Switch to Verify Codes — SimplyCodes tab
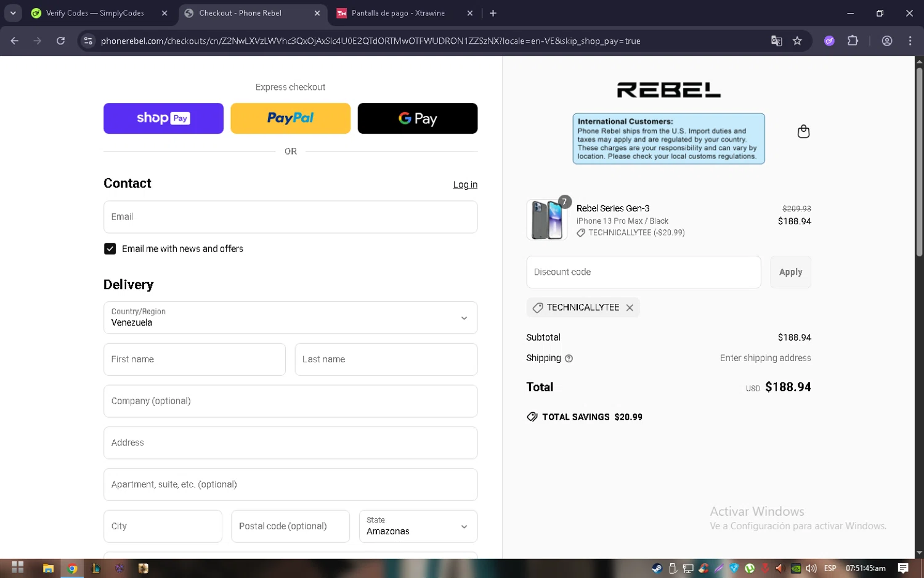The height and width of the screenshot is (578, 924). [95, 13]
